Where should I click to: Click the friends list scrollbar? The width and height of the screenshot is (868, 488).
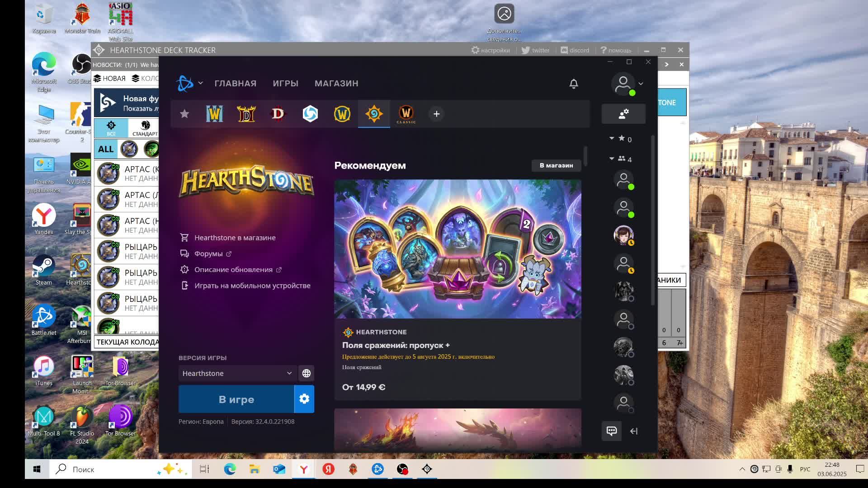(x=652, y=220)
